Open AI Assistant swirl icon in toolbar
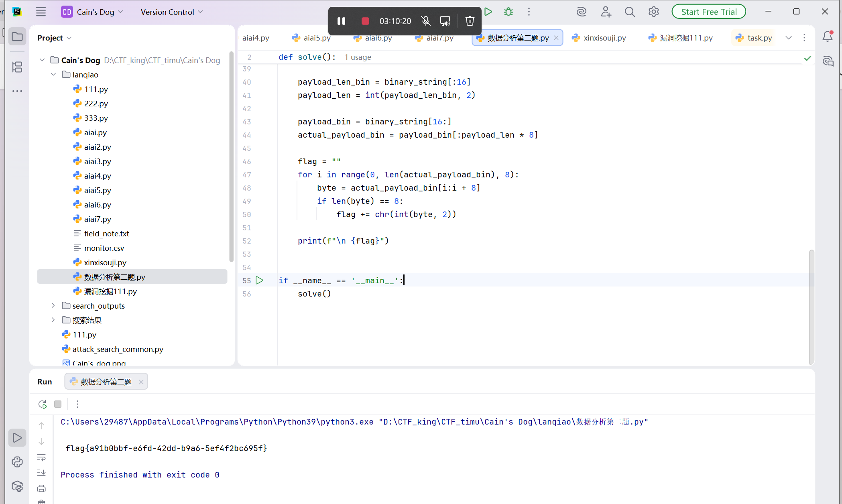This screenshot has height=504, width=842. pyautogui.click(x=582, y=12)
